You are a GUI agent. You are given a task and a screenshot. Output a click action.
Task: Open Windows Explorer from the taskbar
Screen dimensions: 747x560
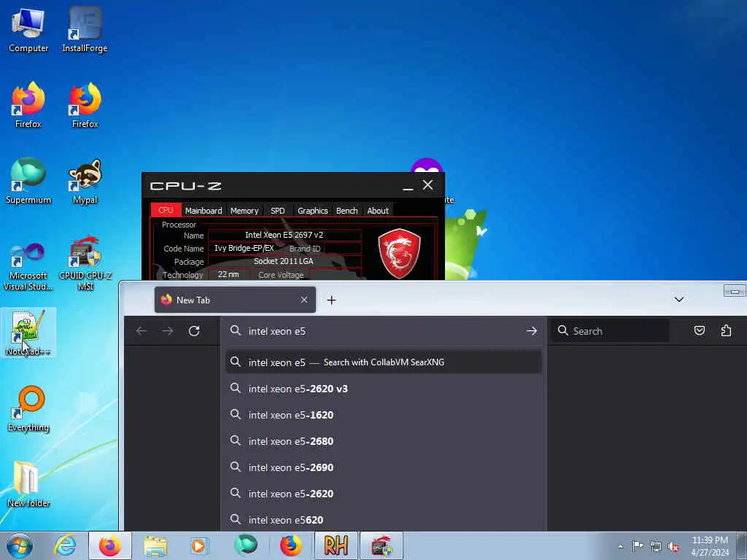click(x=155, y=545)
